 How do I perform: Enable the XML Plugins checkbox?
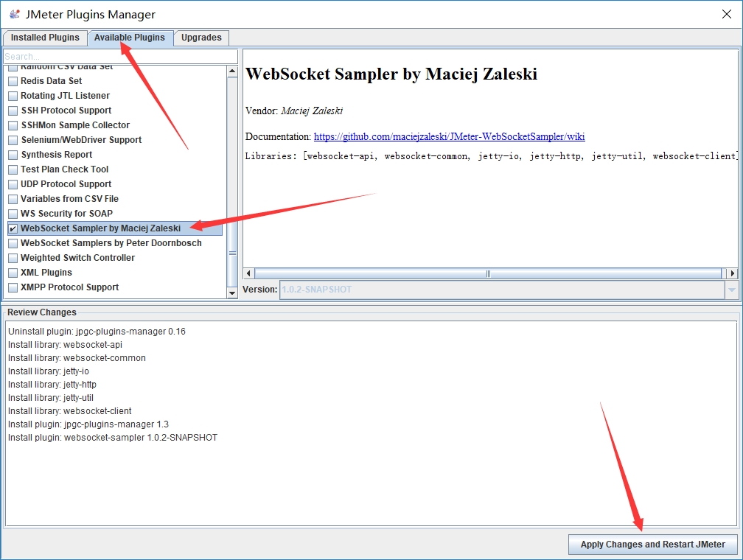[13, 273]
